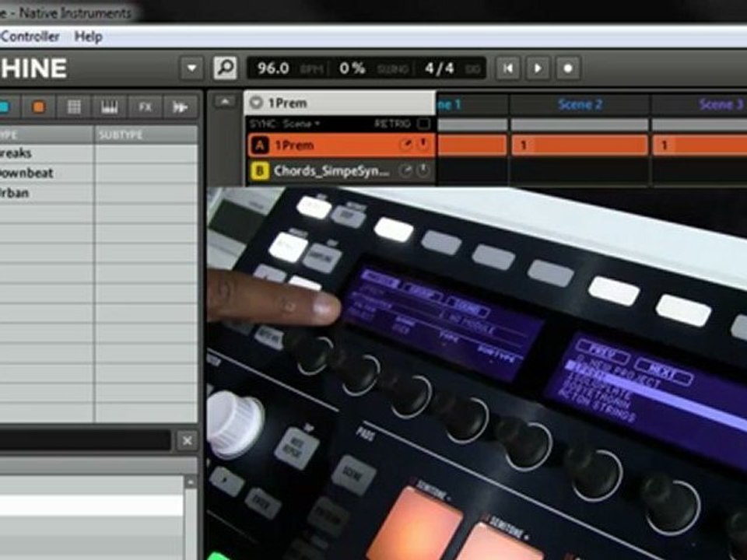Select the highlighted white row in results list
Image resolution: width=747 pixels, height=560 pixels.
pyautogui.click(x=92, y=506)
